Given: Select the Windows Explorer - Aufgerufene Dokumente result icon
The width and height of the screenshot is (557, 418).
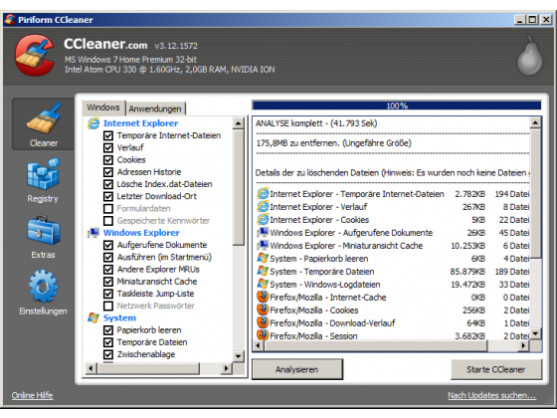Looking at the screenshot, I should tap(263, 233).
